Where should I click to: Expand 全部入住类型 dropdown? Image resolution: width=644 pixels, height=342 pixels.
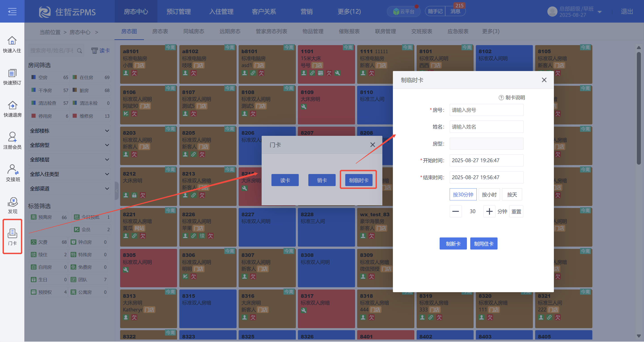point(69,174)
